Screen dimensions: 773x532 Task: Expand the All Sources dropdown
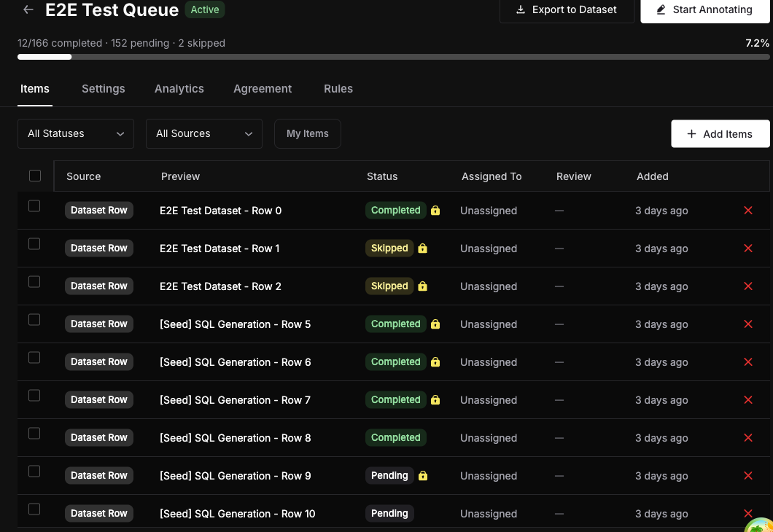click(203, 133)
